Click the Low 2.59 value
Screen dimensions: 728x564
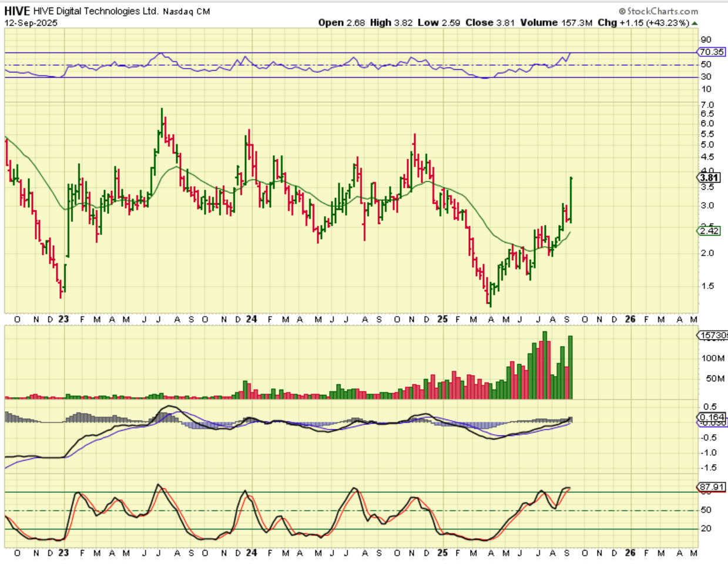point(439,22)
